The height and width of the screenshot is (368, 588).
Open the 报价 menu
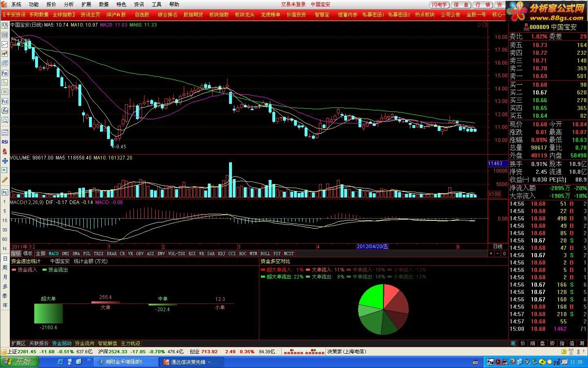coord(51,4)
